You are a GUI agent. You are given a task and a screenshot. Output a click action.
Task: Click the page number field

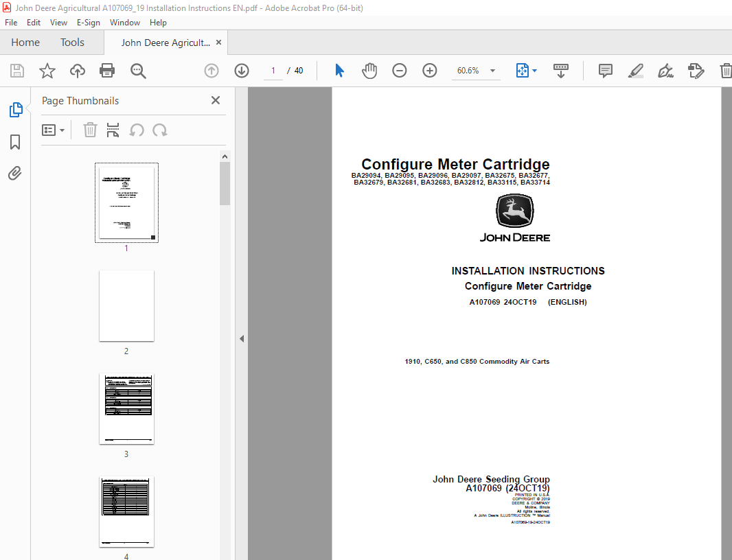[x=273, y=71]
